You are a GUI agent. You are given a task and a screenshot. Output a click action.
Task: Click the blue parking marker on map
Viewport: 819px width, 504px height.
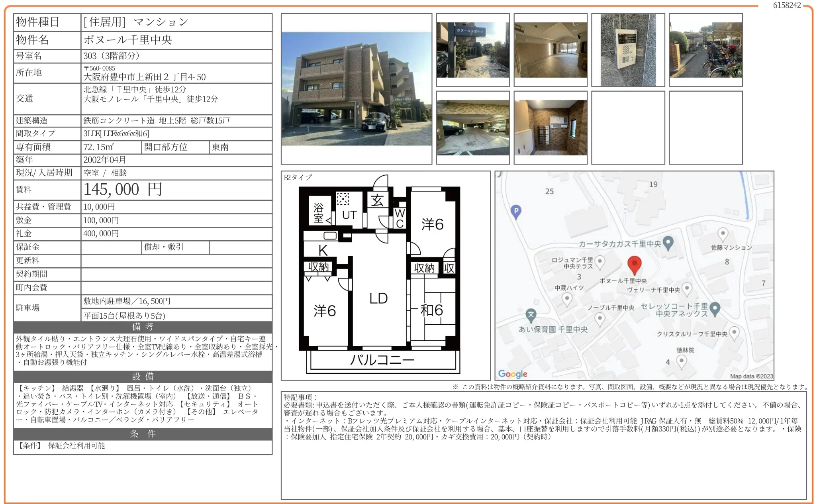pos(516,212)
